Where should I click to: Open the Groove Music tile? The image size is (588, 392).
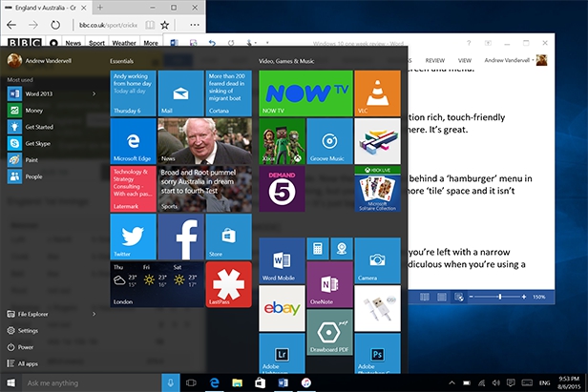pyautogui.click(x=329, y=140)
